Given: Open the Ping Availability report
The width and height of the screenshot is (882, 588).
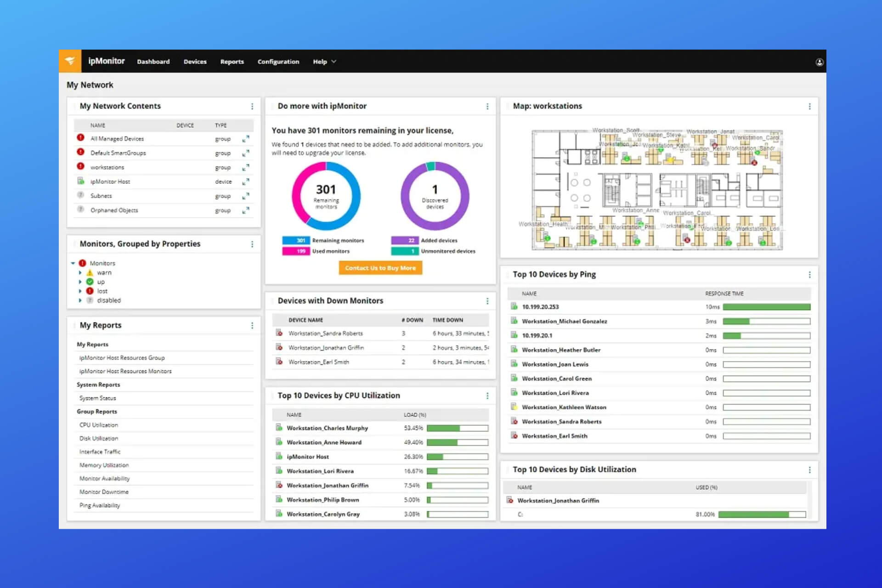Looking at the screenshot, I should coord(100,505).
